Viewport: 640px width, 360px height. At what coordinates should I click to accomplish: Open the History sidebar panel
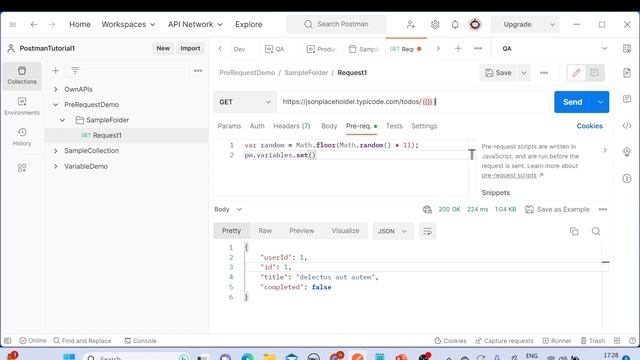tap(22, 137)
